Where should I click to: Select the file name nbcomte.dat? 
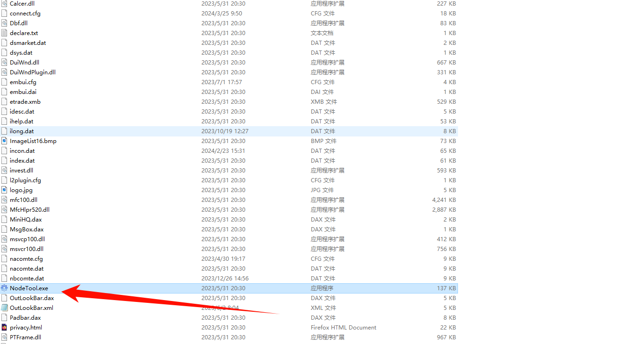tap(27, 279)
